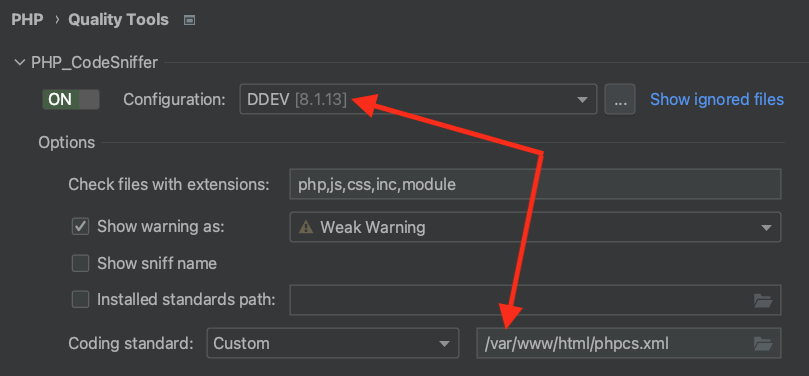Click the Configuration label
Screen dimensions: 809x376
174,99
